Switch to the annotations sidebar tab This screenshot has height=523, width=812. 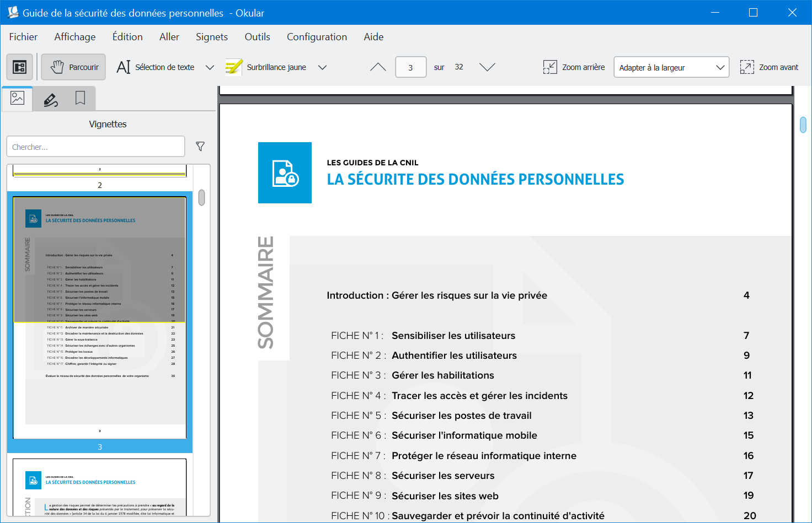[50, 99]
